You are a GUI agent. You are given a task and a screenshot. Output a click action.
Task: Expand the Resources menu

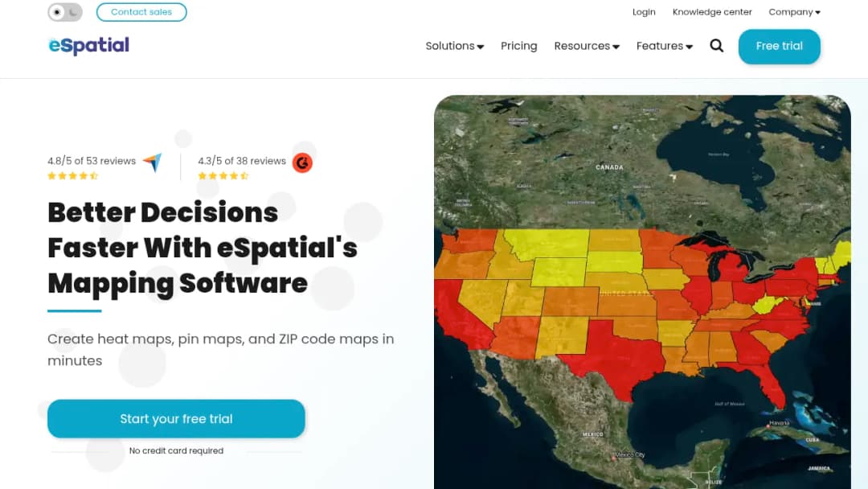[x=587, y=46]
